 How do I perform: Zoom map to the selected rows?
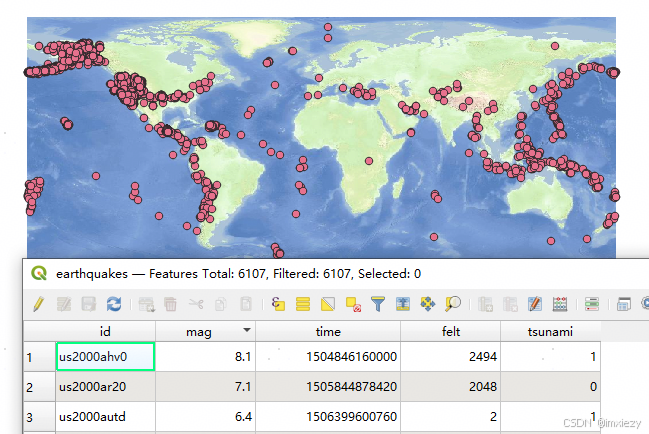453,304
